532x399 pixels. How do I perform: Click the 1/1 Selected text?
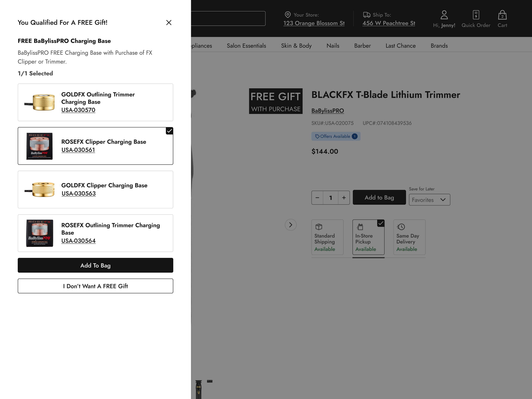click(x=35, y=73)
